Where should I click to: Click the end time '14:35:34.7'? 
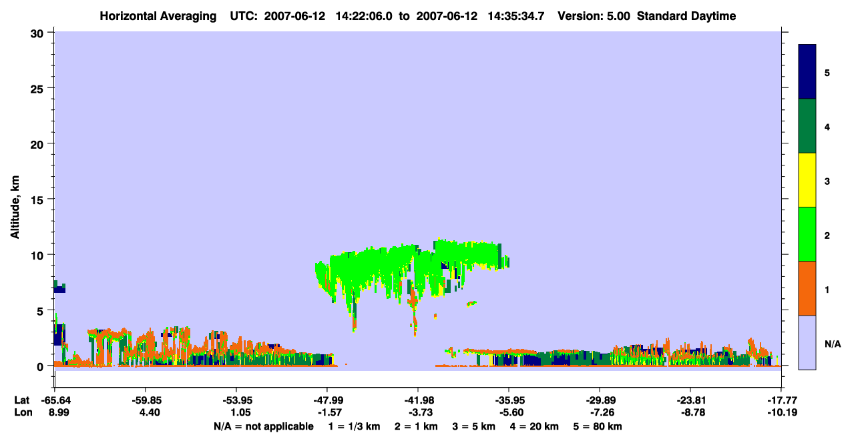(x=517, y=16)
